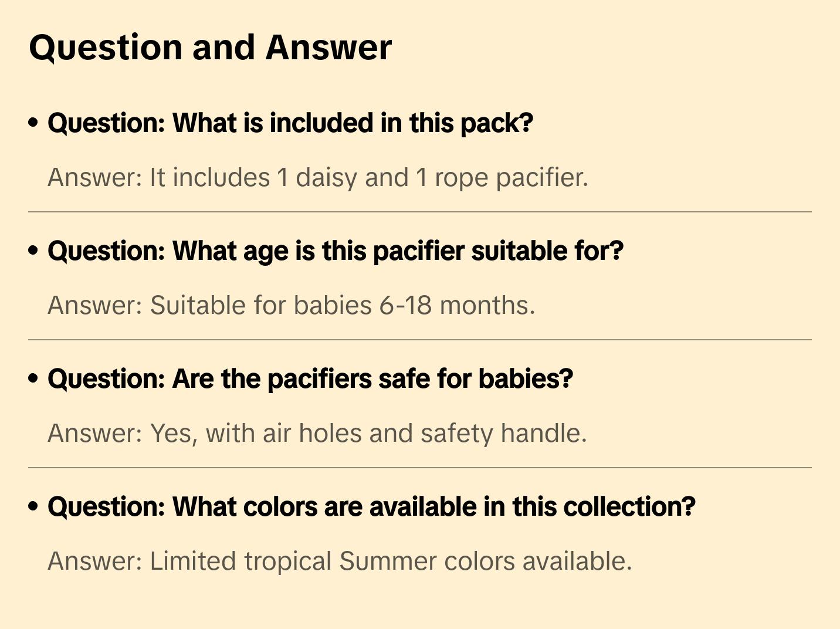This screenshot has height=629, width=840.
Task: Click the 'Question and Answer' heading
Action: [210, 48]
